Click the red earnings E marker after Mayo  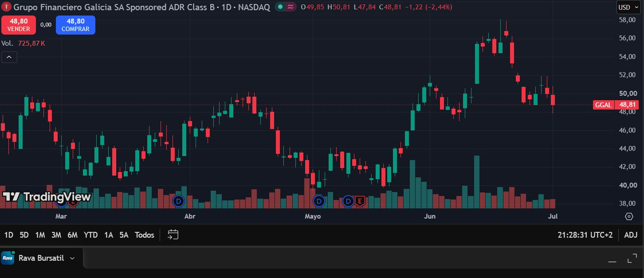359,201
